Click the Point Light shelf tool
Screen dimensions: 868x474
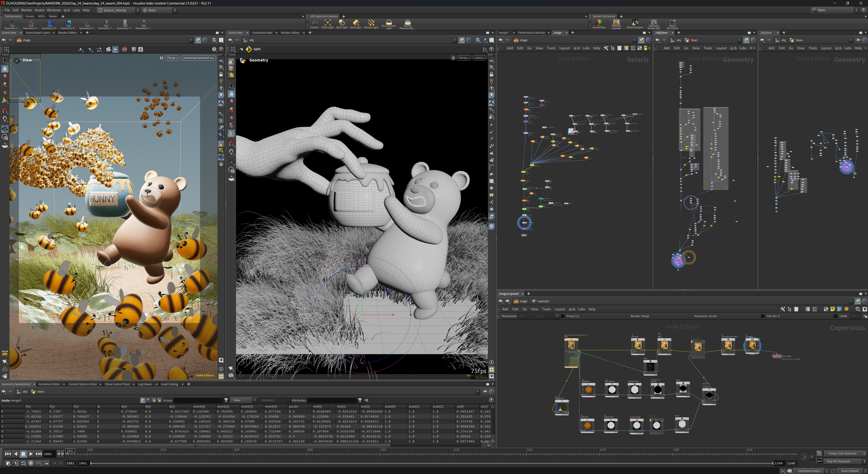point(327,24)
